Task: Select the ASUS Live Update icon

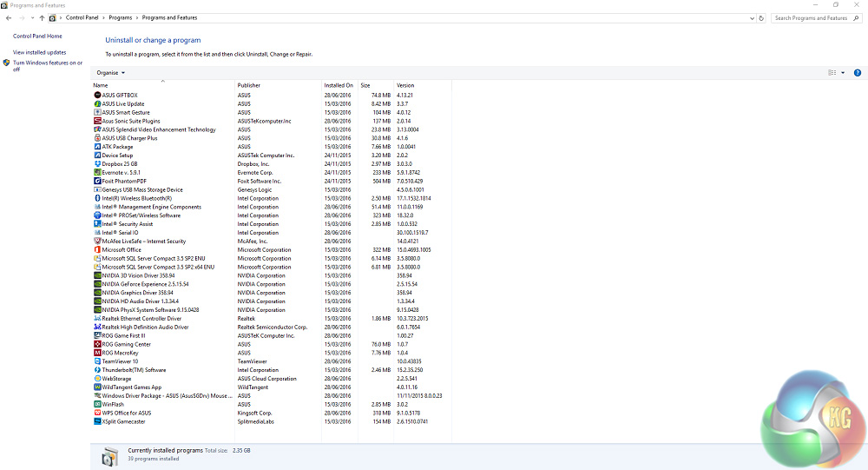Action: [x=97, y=103]
